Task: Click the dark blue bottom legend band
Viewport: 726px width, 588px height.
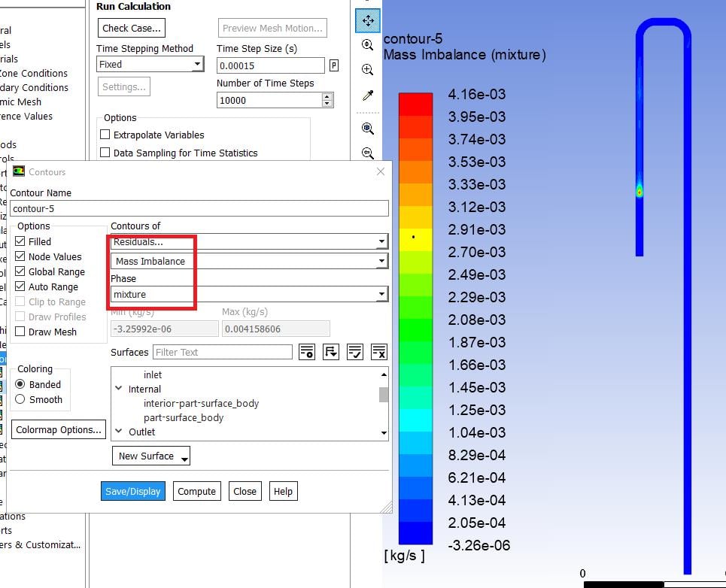Action: pyautogui.click(x=415, y=533)
